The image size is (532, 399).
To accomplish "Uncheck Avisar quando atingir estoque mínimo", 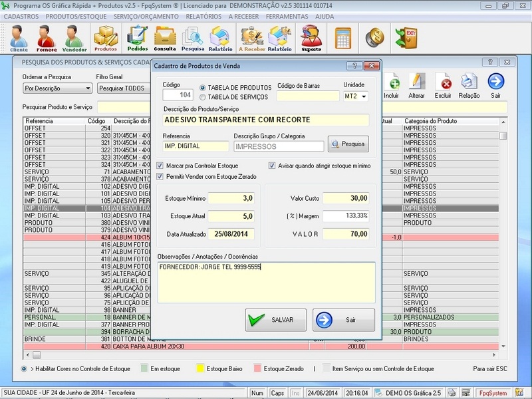I will (x=272, y=166).
